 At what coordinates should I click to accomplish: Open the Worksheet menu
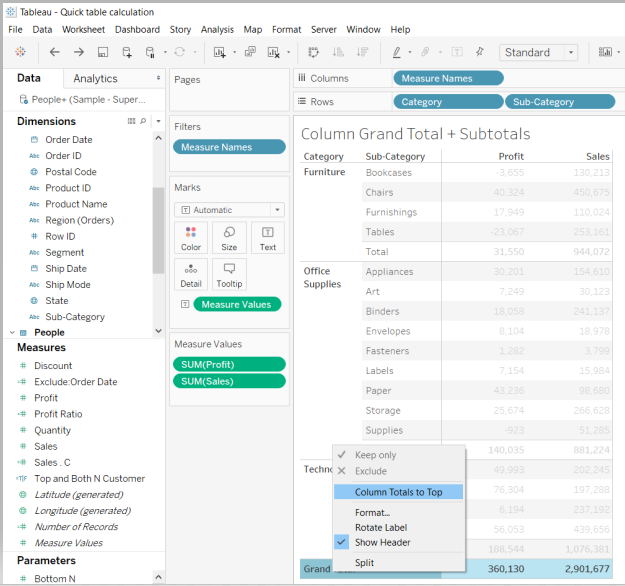click(x=83, y=29)
